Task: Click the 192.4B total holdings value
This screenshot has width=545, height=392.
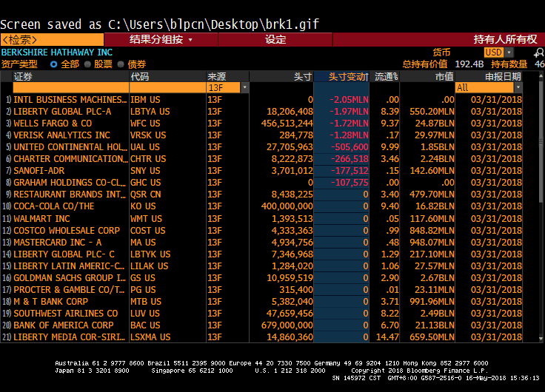Action: pos(469,64)
